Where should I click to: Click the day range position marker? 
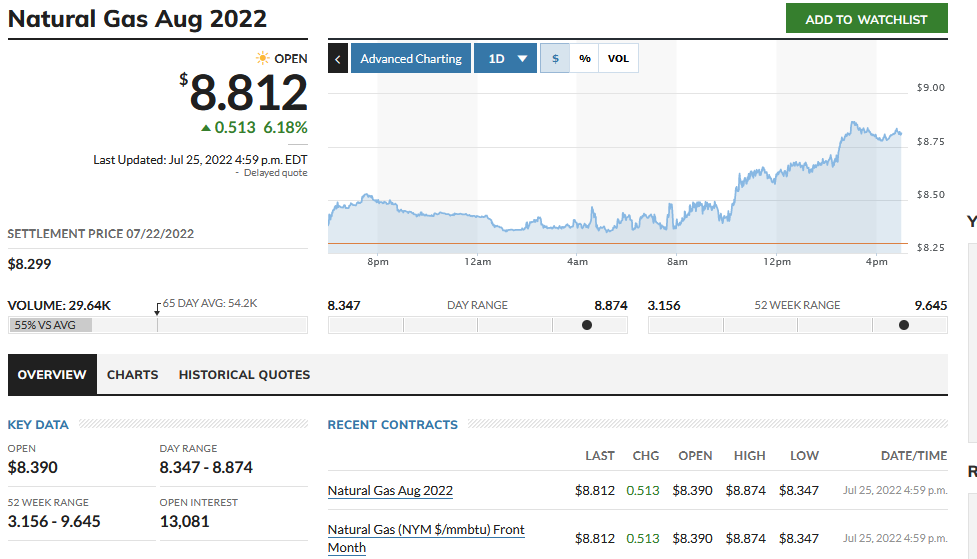click(586, 325)
